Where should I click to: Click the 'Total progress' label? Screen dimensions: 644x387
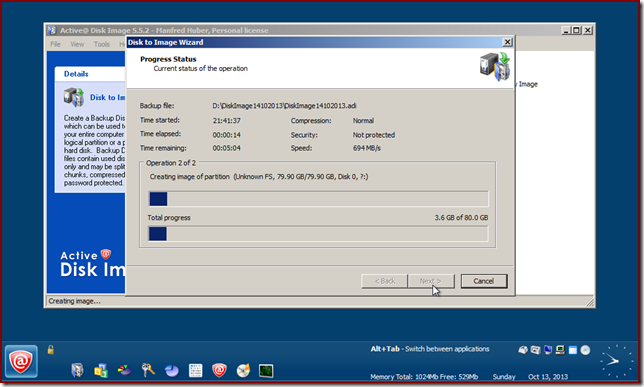pyautogui.click(x=169, y=217)
